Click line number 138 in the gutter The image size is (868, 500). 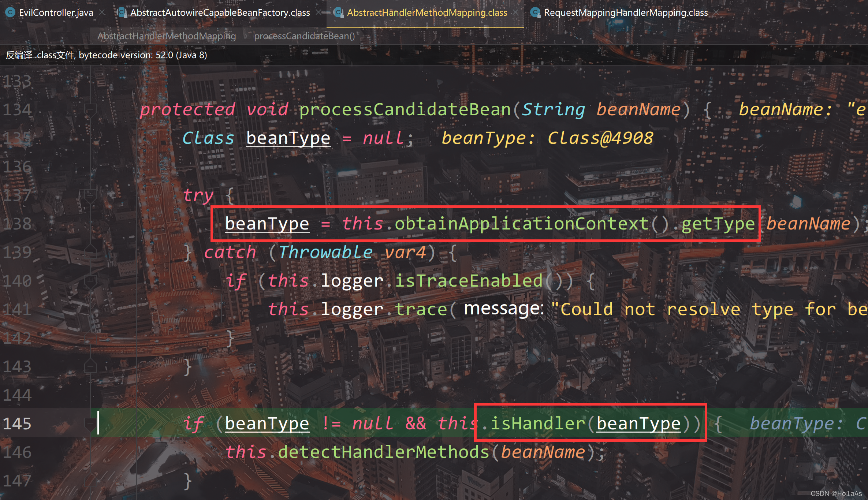tap(18, 224)
